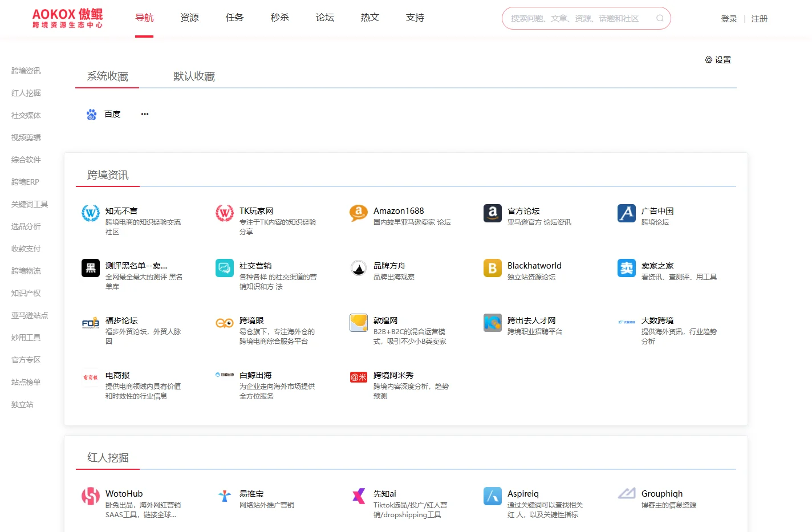Open the 支持 top menu
Screen dimensions: 812x532
415,18
